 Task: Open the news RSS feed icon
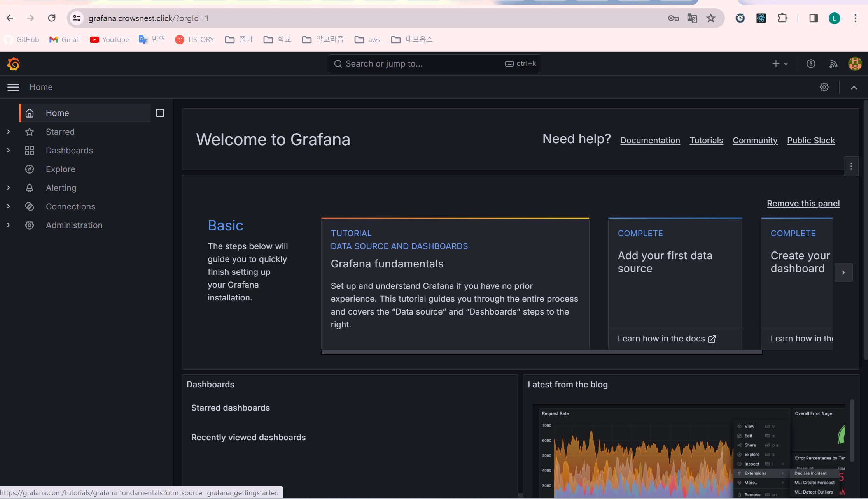point(833,64)
